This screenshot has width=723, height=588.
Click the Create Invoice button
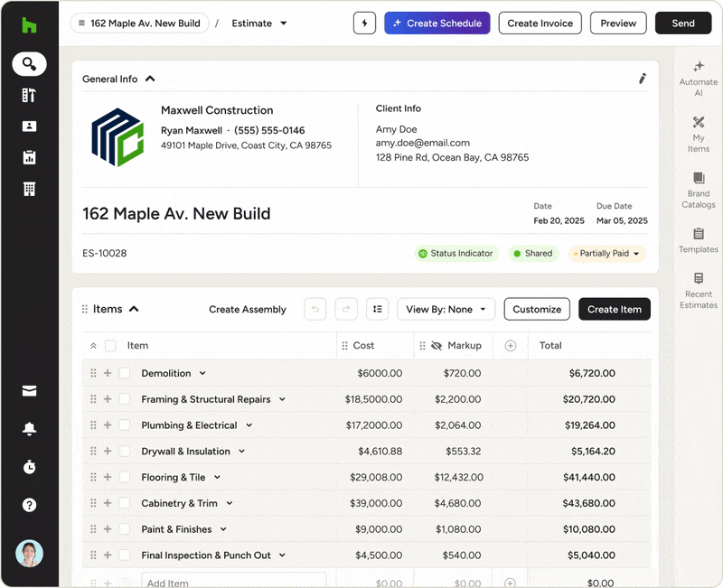(540, 23)
